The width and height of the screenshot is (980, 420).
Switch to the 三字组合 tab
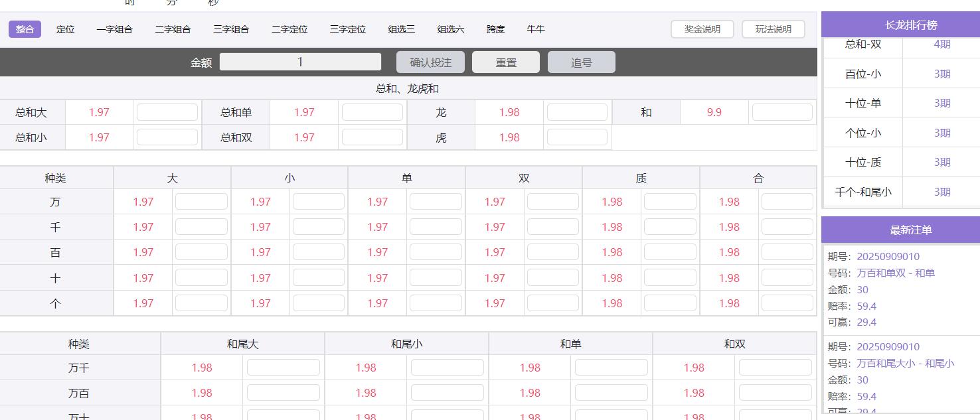tap(231, 29)
